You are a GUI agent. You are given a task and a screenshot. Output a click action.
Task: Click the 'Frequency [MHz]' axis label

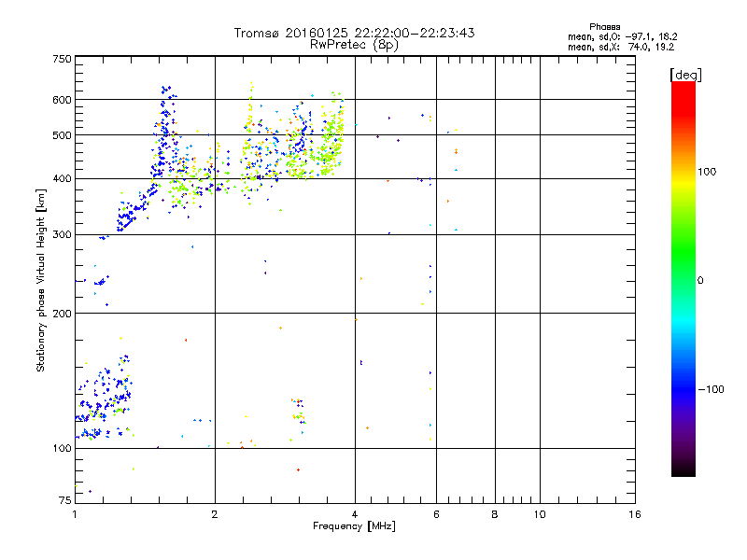coord(354,526)
